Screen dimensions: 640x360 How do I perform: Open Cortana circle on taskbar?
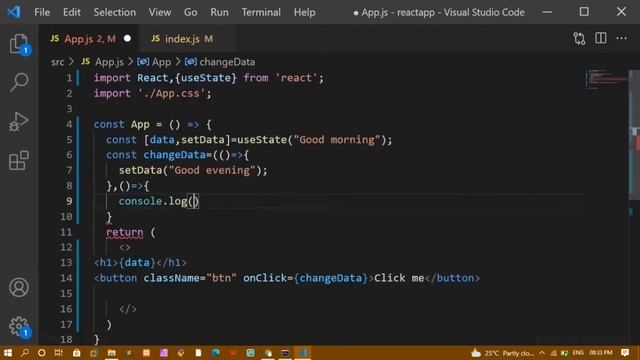[x=42, y=353]
